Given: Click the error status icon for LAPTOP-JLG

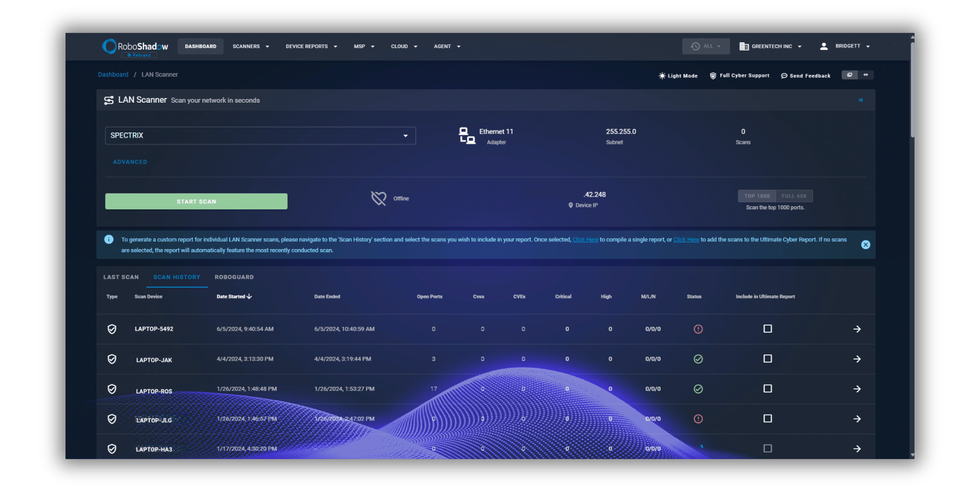Looking at the screenshot, I should [x=698, y=419].
